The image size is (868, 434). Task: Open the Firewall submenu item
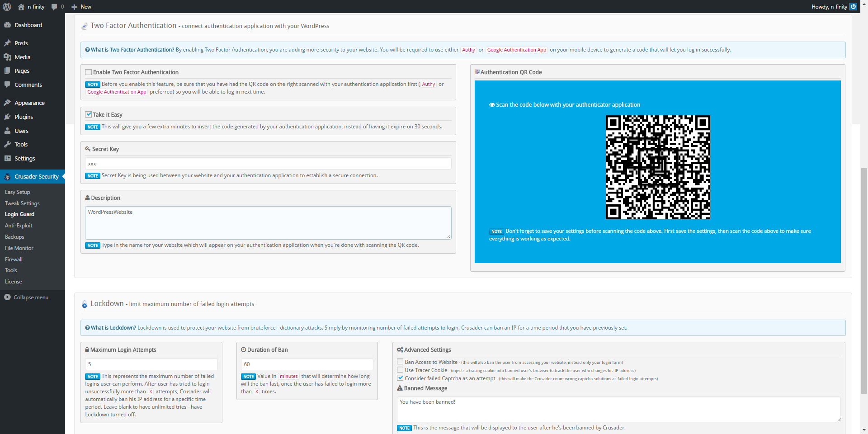(x=14, y=259)
